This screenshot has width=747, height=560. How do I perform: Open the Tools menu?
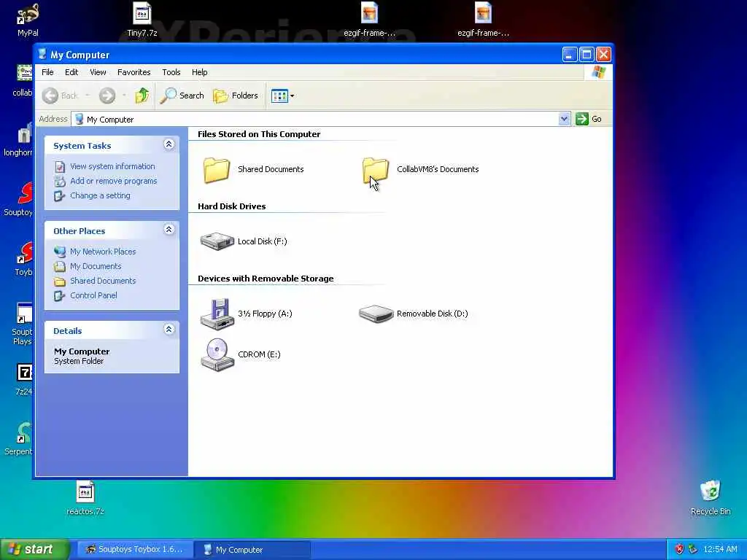pyautogui.click(x=171, y=72)
